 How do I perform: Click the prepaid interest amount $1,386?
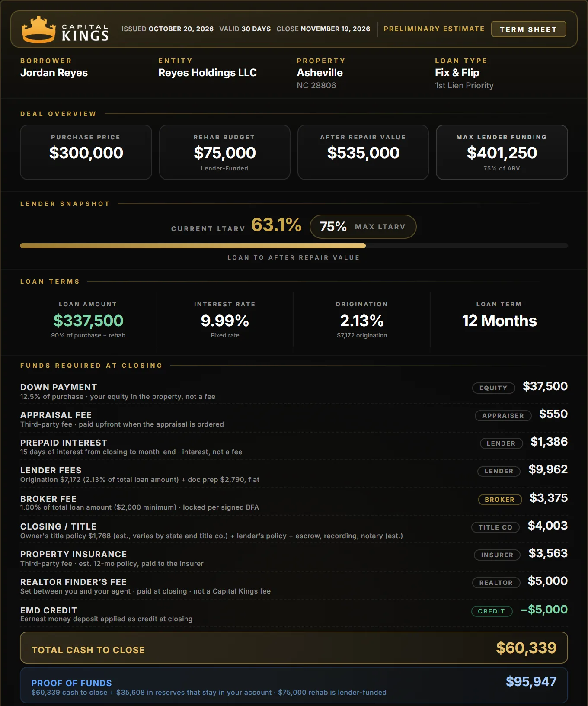tap(549, 442)
